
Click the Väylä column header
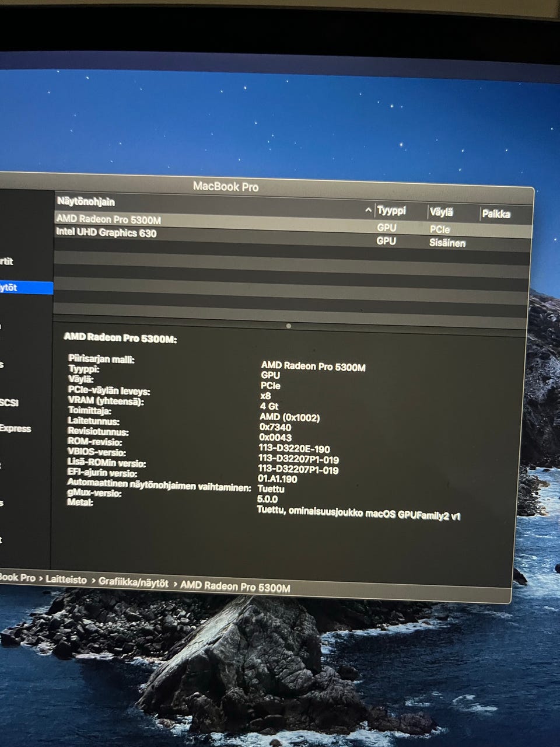(441, 212)
